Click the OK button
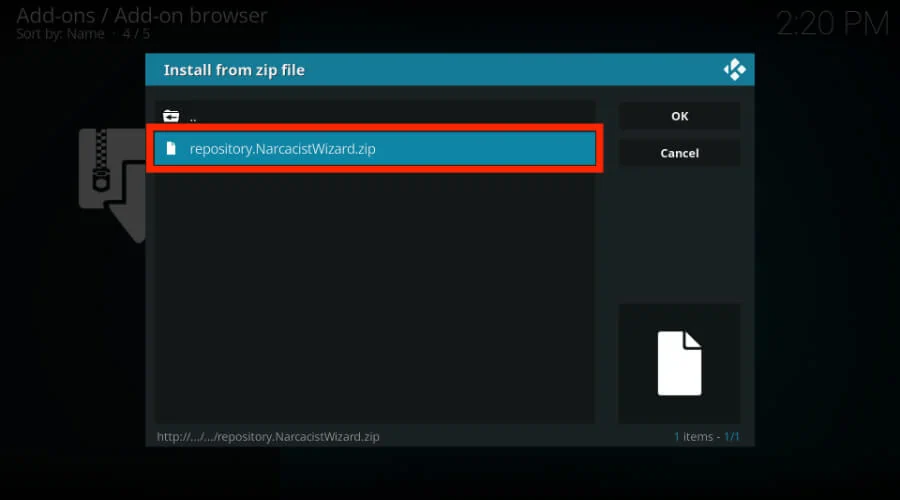This screenshot has width=900, height=500. [x=680, y=116]
